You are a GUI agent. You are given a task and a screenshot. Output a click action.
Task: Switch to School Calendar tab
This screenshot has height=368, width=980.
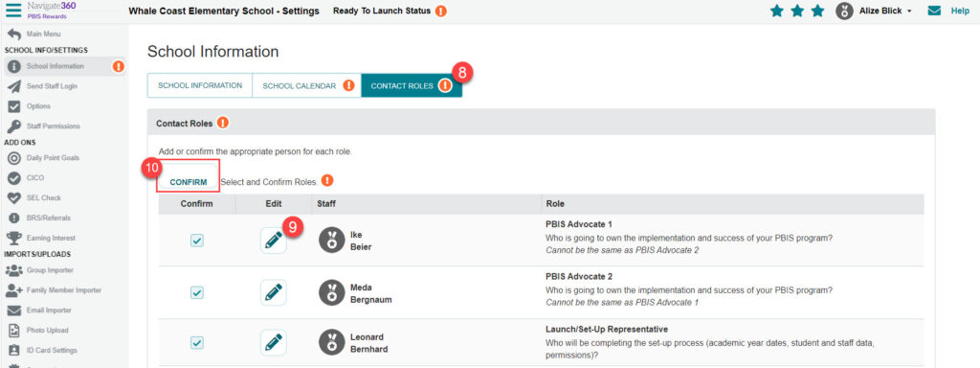307,85
